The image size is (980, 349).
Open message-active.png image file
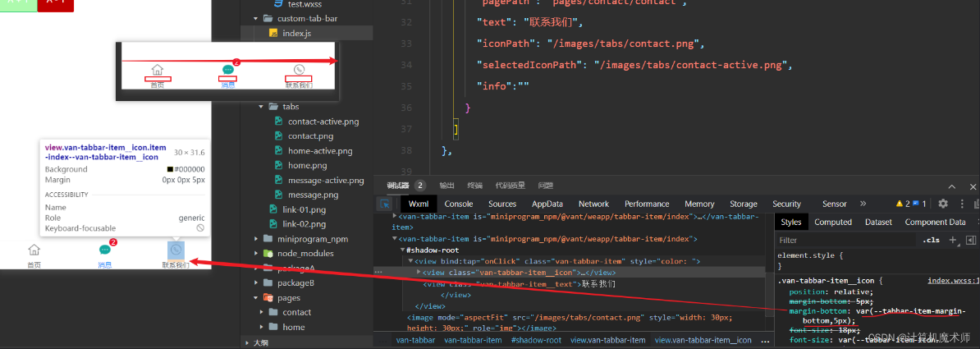point(326,180)
